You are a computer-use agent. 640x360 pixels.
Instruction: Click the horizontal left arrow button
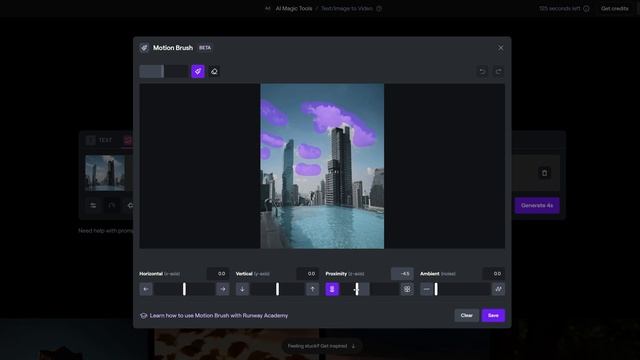[x=146, y=289]
